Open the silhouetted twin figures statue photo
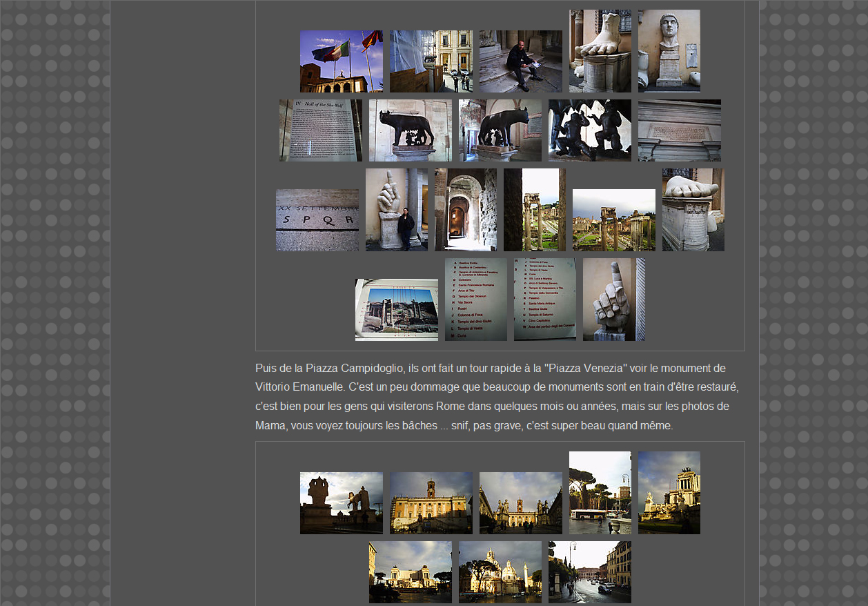868x606 pixels. pyautogui.click(x=589, y=130)
